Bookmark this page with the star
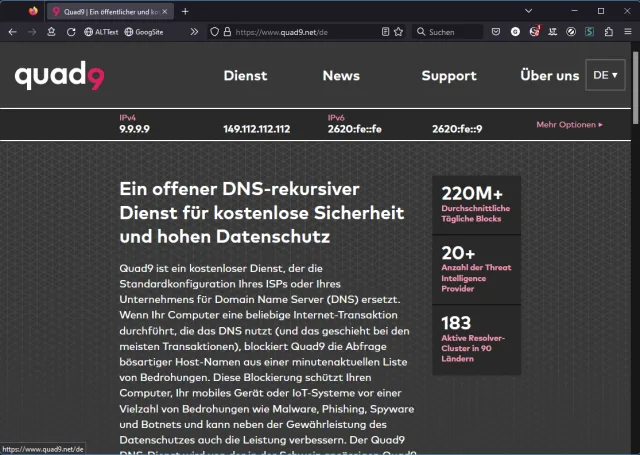The height and width of the screenshot is (455, 640). tap(399, 32)
